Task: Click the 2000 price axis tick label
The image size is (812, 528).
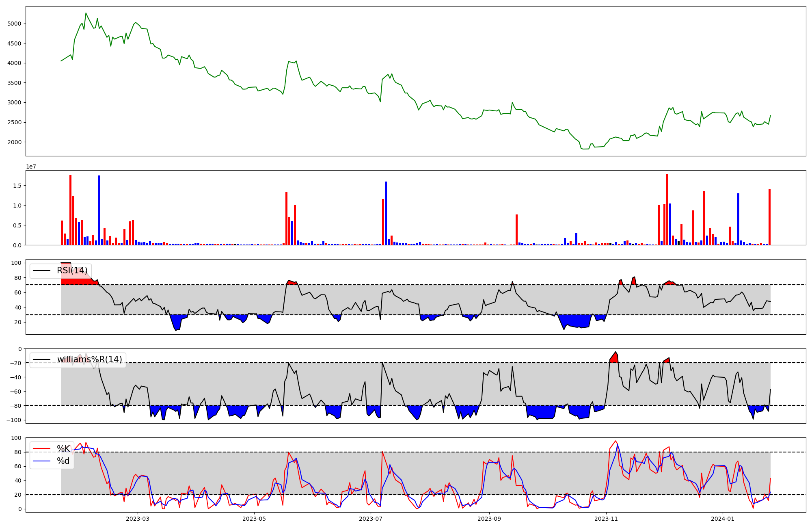Action: pos(14,142)
